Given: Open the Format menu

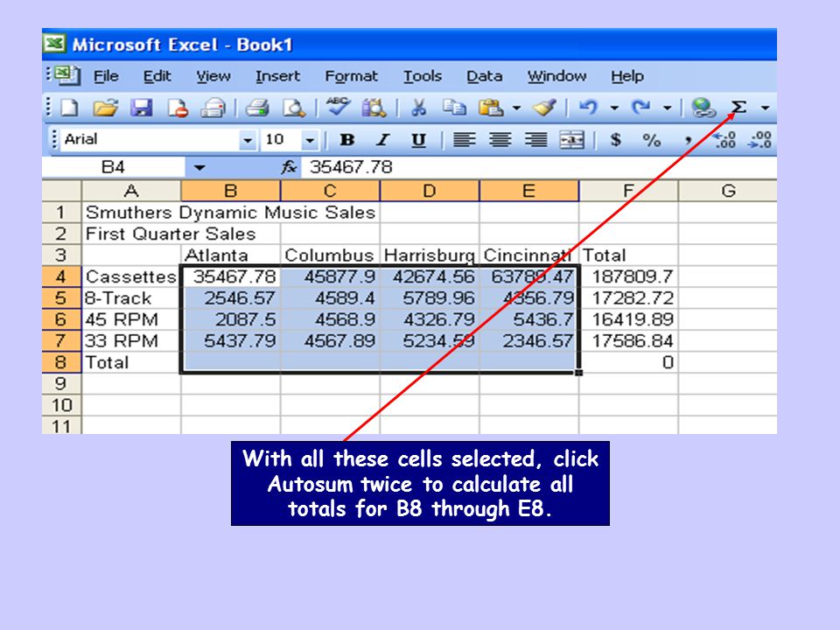Looking at the screenshot, I should 351,76.
